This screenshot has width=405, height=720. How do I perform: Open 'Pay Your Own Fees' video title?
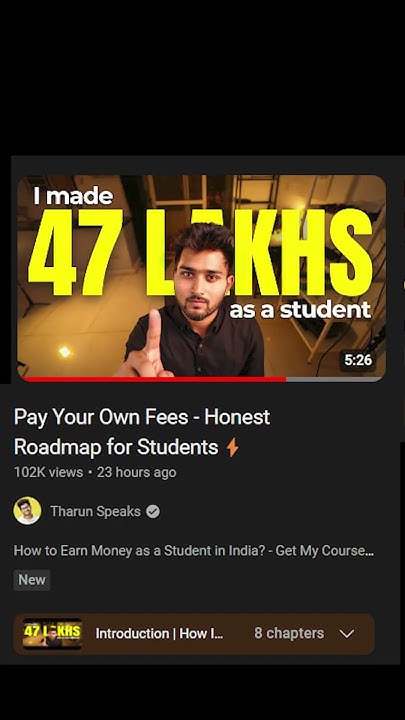(142, 432)
